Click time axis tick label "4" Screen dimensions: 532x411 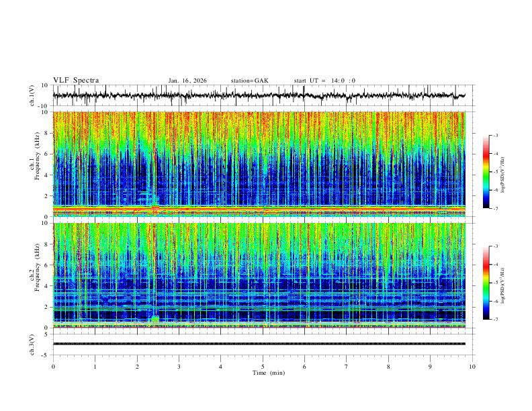tap(220, 367)
